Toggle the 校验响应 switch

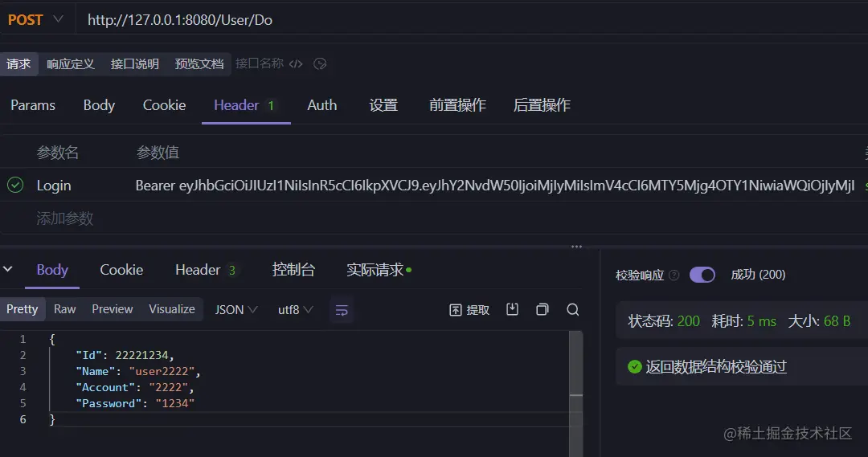point(702,275)
